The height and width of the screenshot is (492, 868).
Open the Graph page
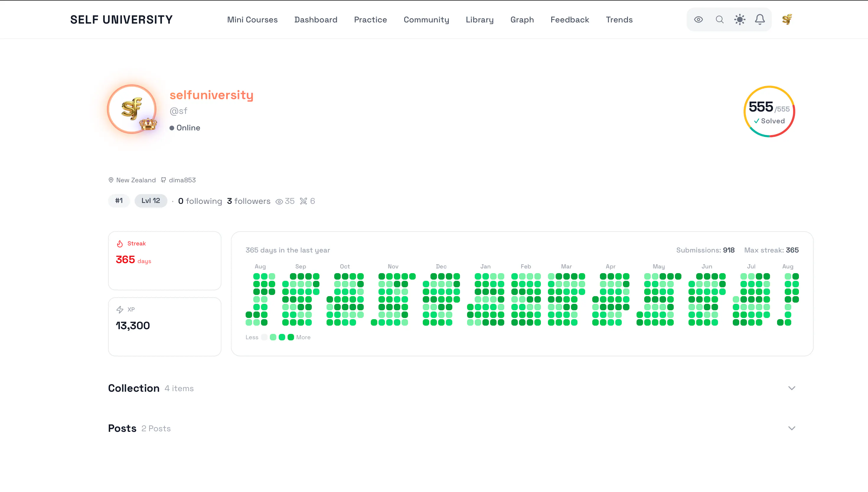(522, 19)
